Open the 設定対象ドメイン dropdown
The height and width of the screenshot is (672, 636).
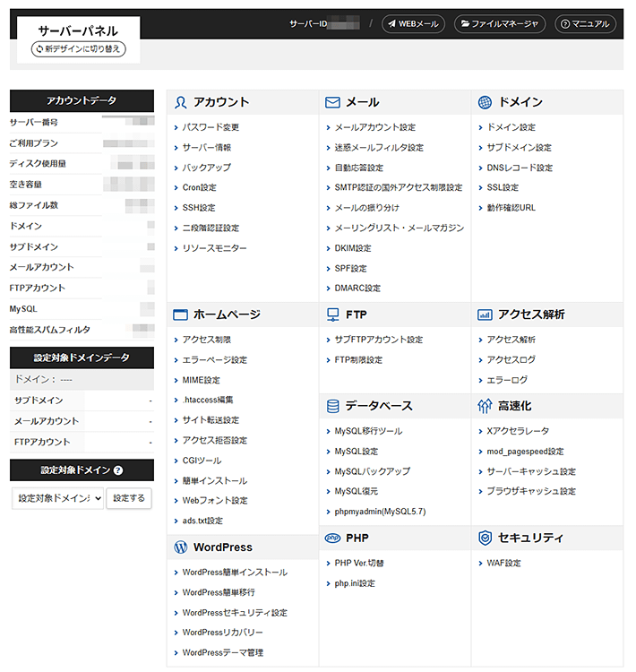tap(57, 498)
